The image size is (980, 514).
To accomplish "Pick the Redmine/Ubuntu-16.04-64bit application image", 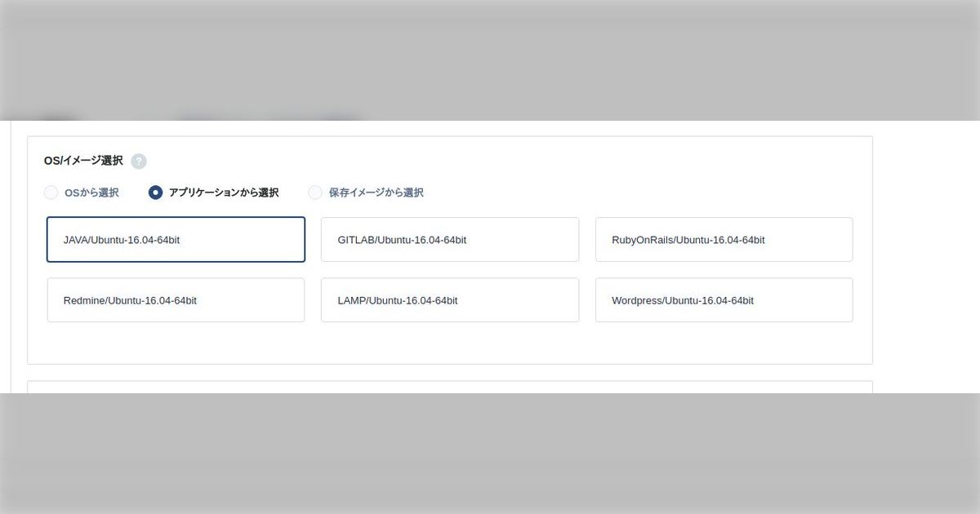I will [x=176, y=299].
